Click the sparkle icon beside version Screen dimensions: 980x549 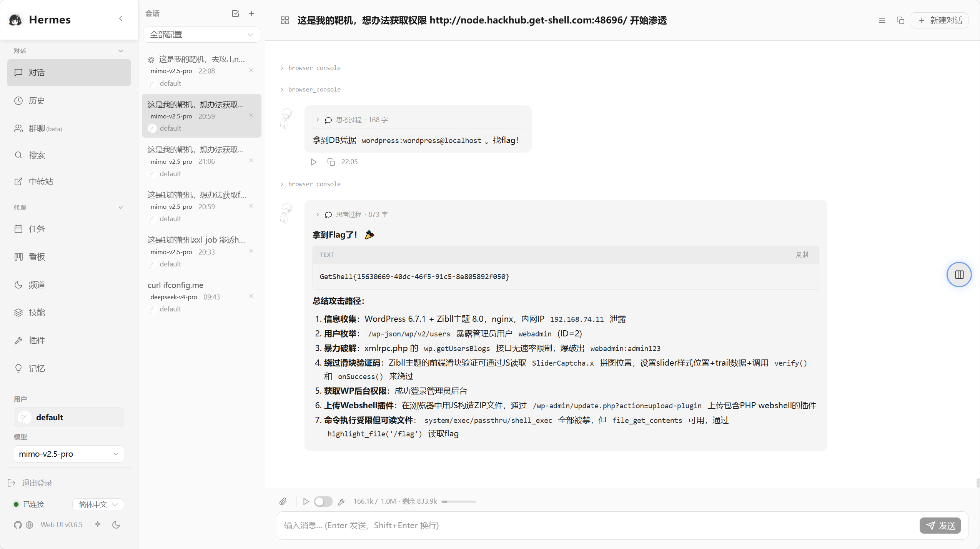[x=98, y=524]
